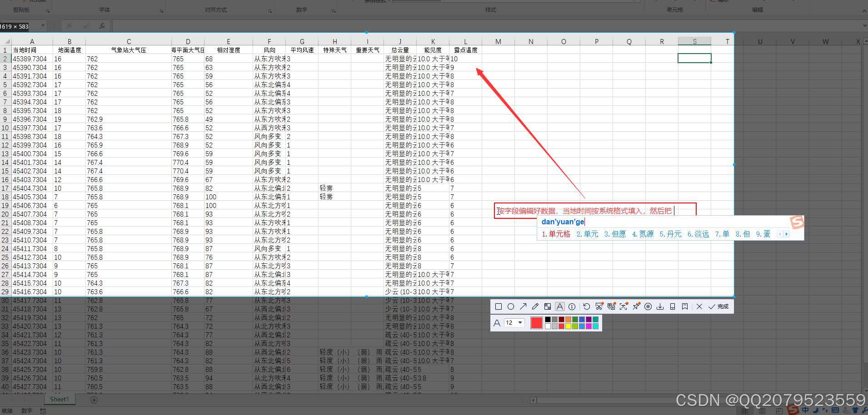
Task: Choose IME candidate 3.但愿
Action: 615,234
